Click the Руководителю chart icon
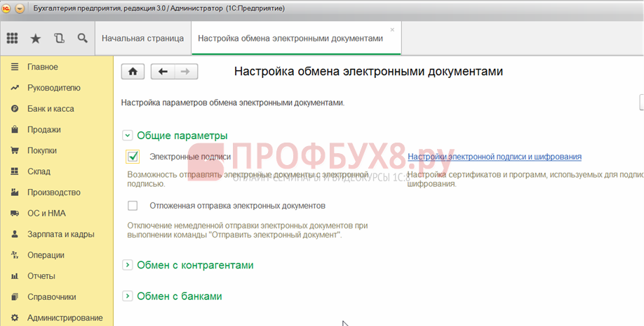Image resolution: width=644 pixels, height=326 pixels. click(15, 88)
